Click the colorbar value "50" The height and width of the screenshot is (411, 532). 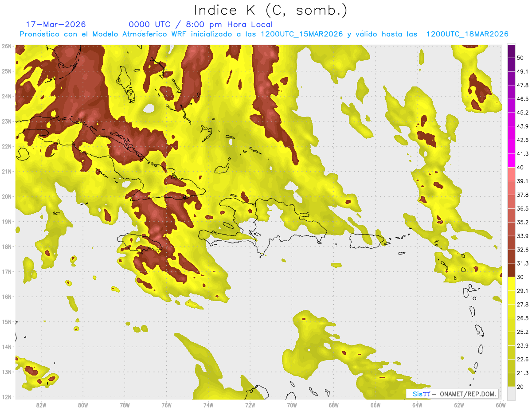coord(520,58)
